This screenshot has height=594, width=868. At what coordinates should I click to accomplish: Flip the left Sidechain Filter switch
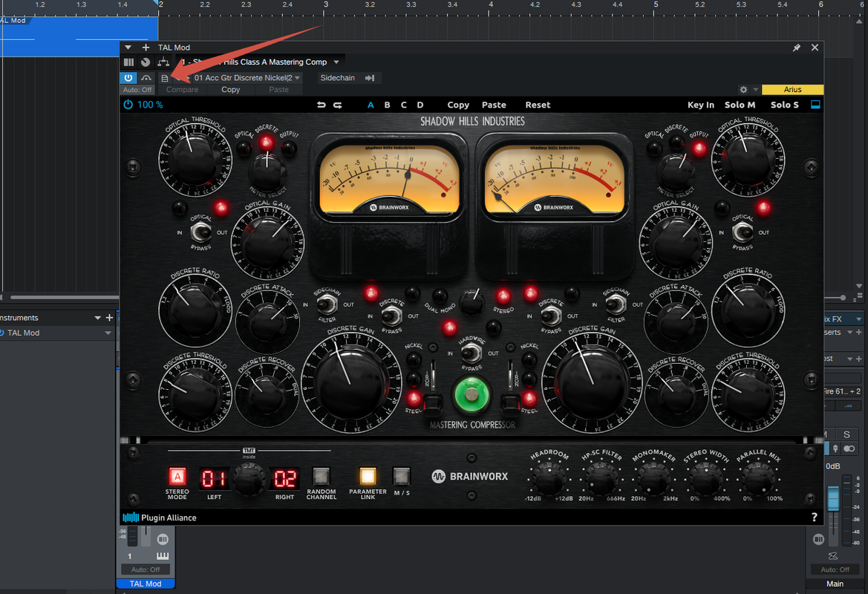pyautogui.click(x=327, y=304)
